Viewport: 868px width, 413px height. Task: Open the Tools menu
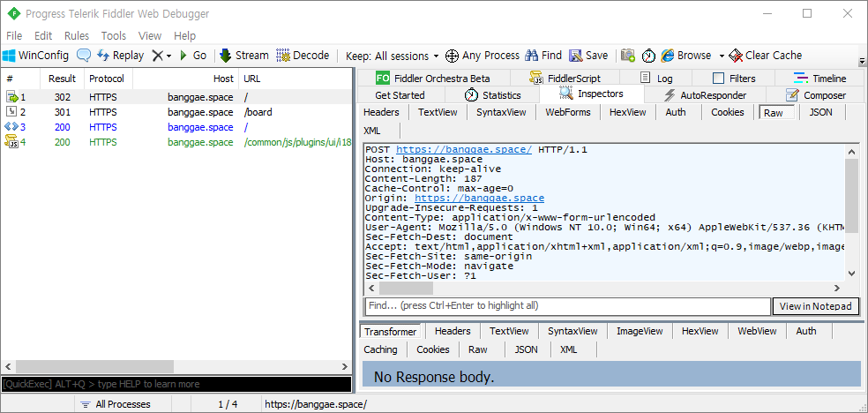(x=114, y=36)
